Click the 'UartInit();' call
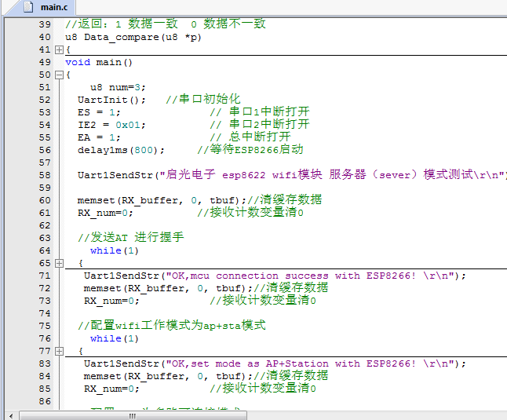The width and height of the screenshot is (507, 420). [111, 100]
